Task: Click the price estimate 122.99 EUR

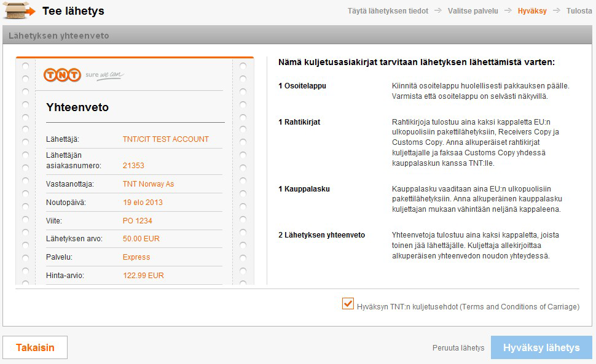Action: [x=143, y=276]
